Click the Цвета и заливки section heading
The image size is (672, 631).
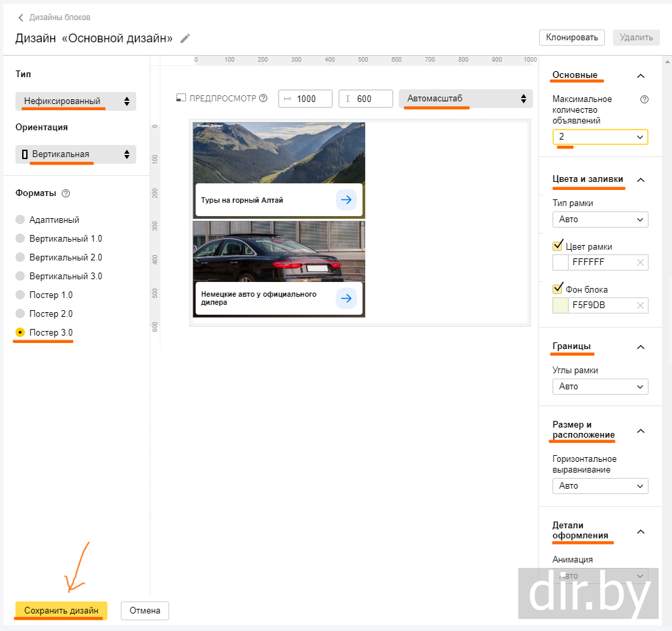[x=587, y=179]
